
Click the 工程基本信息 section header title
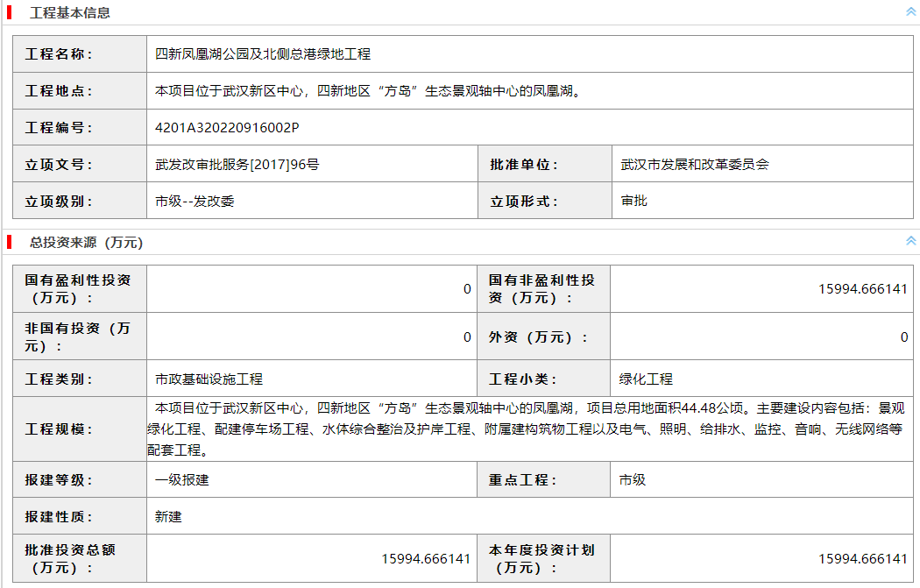[x=70, y=13]
